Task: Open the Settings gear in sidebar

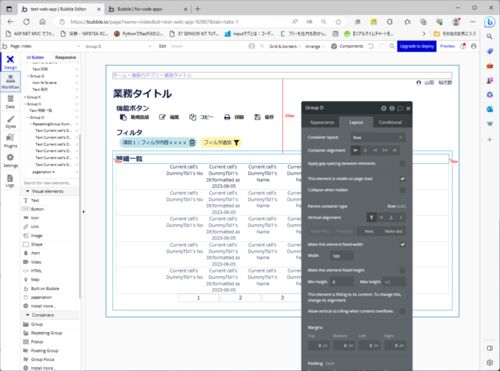Action: 10,160
